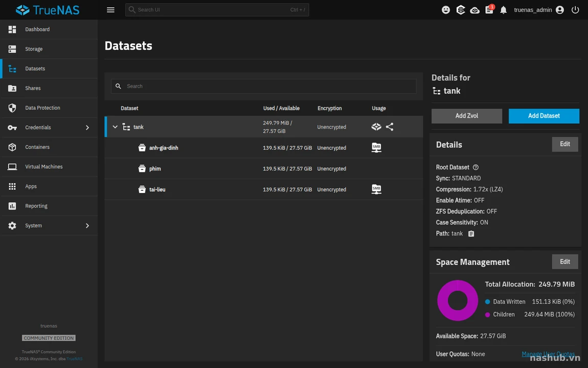
Task: Open the Reporting page
Action: pos(49,206)
